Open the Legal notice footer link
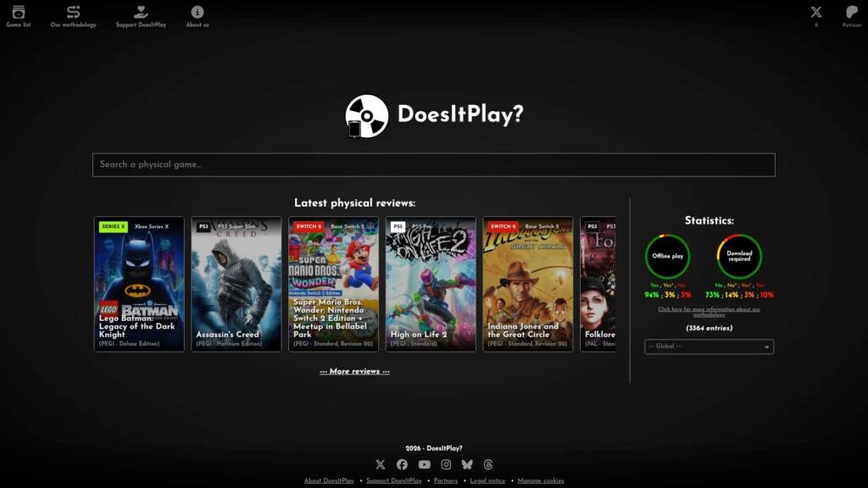The image size is (868, 488). (487, 481)
